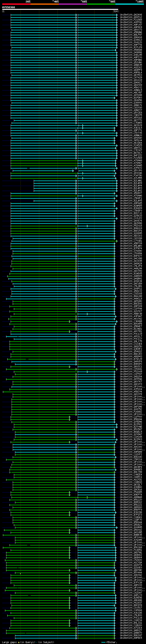The height and width of the screenshot is (644, 146).
Task: Click the UniRef100_B3GCD6 entry
Action: tap(131, 512)
